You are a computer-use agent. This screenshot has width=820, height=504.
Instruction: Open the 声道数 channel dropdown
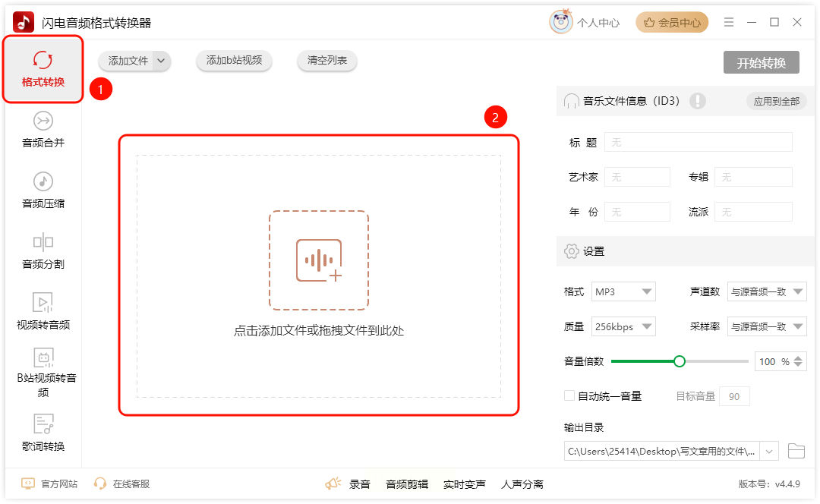coord(767,291)
